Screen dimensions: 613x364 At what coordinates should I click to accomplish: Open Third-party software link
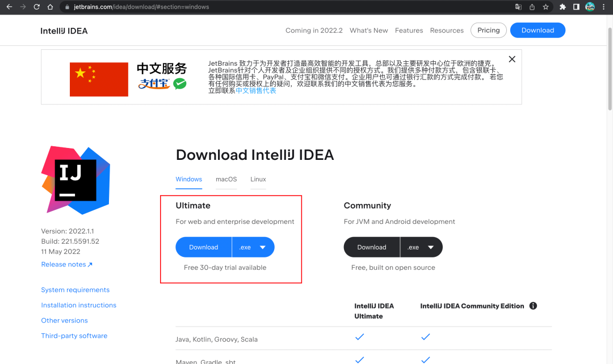coord(74,336)
